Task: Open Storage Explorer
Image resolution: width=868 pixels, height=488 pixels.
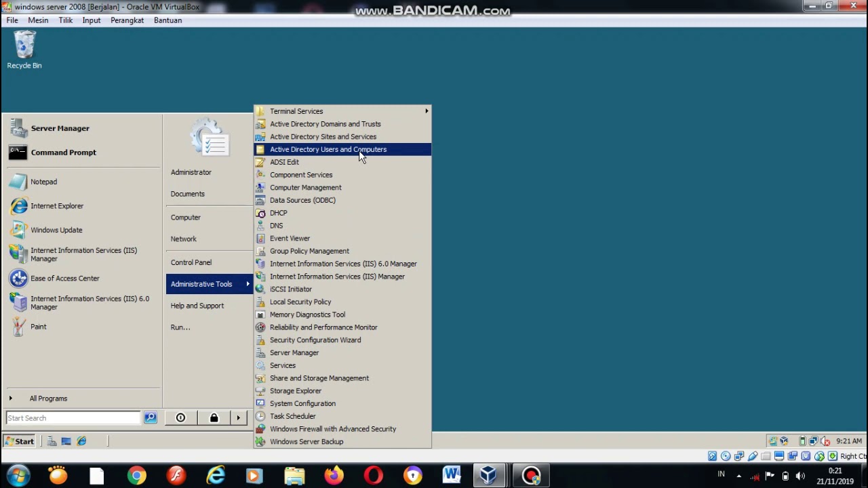Action: click(342, 391)
